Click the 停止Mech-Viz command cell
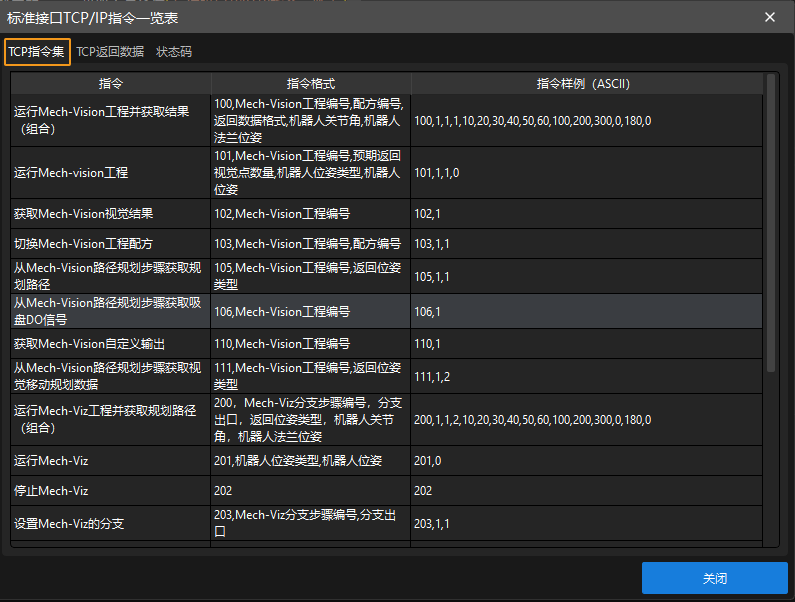Viewport: 795px width, 602px height. pyautogui.click(x=111, y=491)
